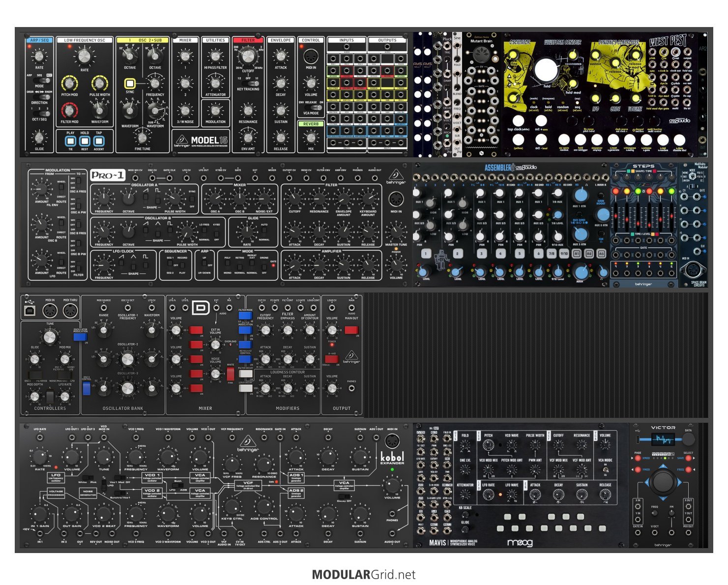Click Model D TUNE knob

50,337
